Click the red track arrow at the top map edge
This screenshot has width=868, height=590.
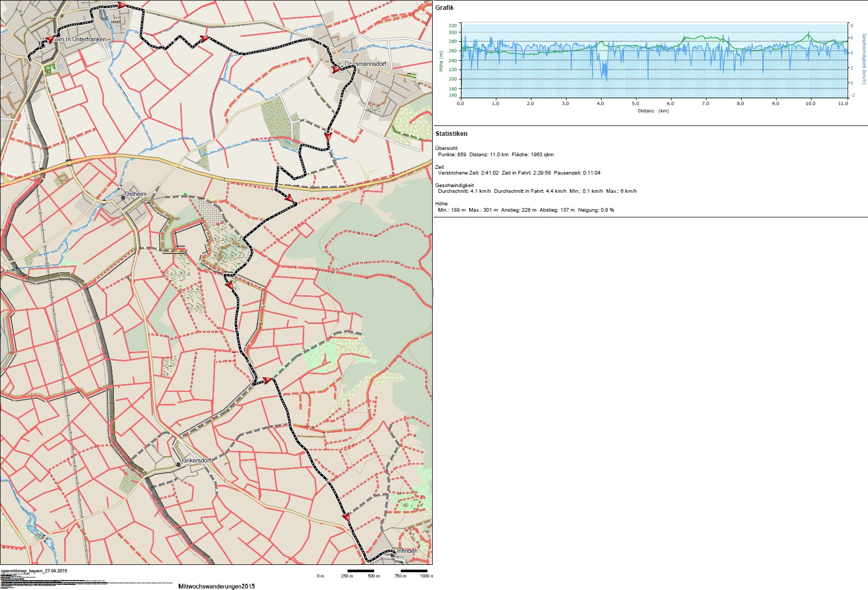click(121, 5)
